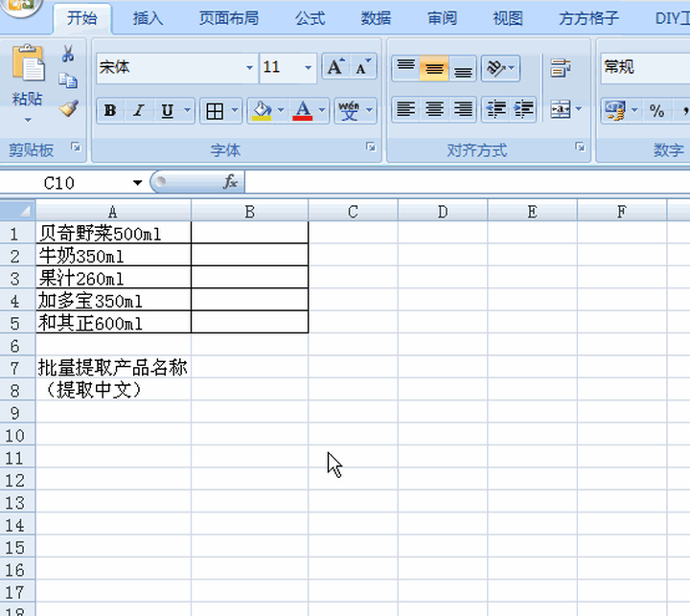The height and width of the screenshot is (616, 690).
Task: Open the Name Box dropdown
Action: [x=137, y=183]
